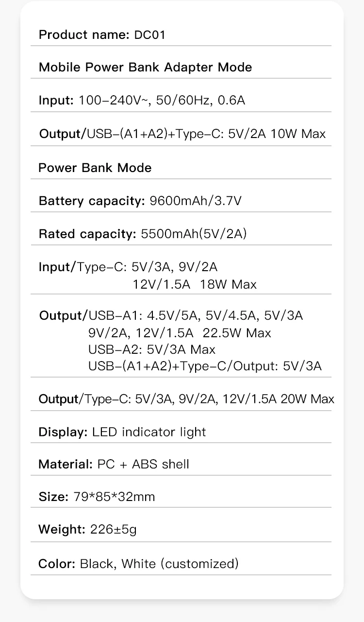Click the Input 100–240V specification line
This screenshot has height=622, width=364.
click(x=142, y=101)
